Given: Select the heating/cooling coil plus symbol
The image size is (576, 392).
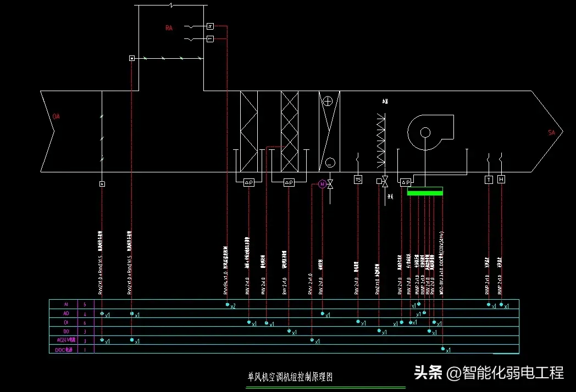Looking at the screenshot, I should pyautogui.click(x=328, y=101).
